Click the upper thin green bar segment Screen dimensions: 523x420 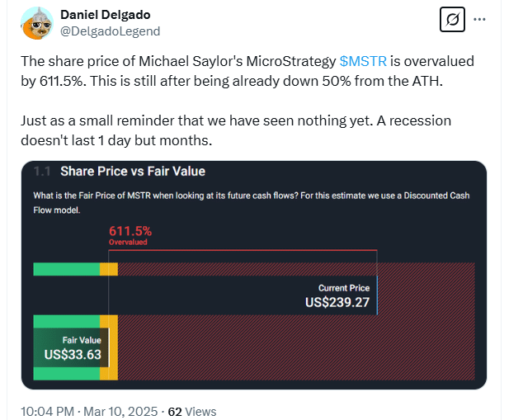[66, 269]
